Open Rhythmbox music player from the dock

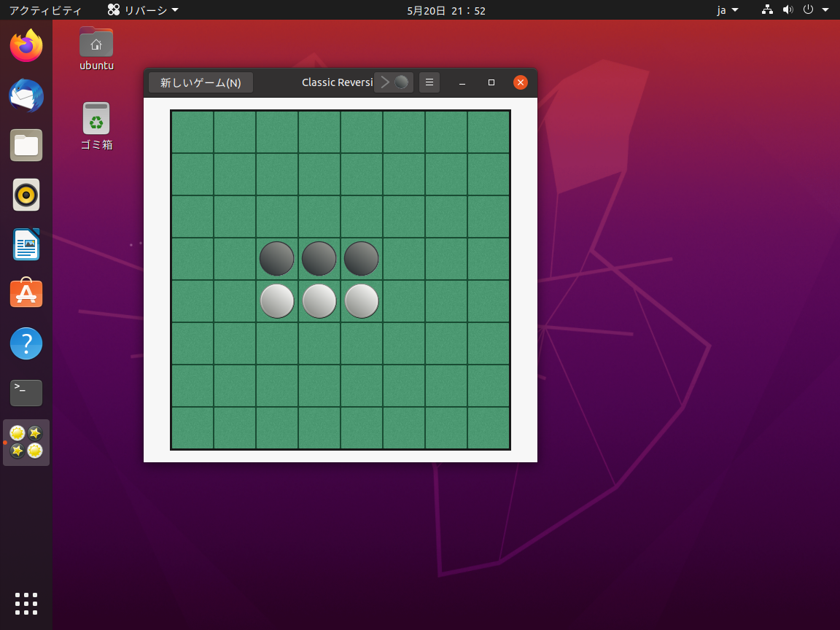tap(26, 195)
